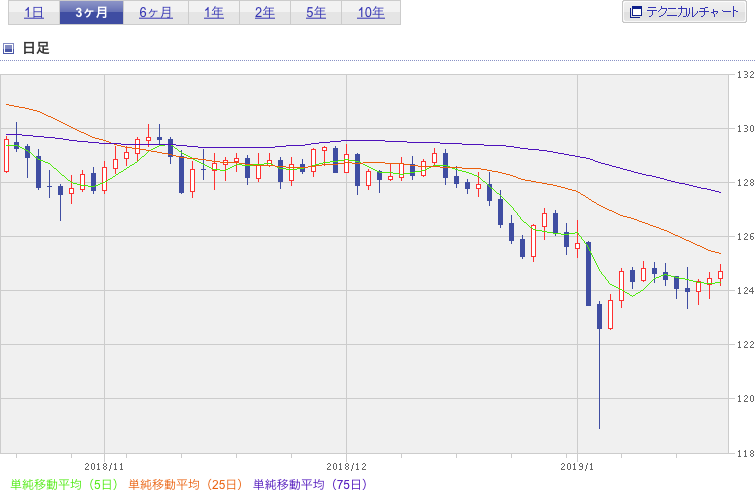Screen dimensions: 755x493
Task: Click the 単純移動平均（5日）green legend label
Action: point(64,484)
